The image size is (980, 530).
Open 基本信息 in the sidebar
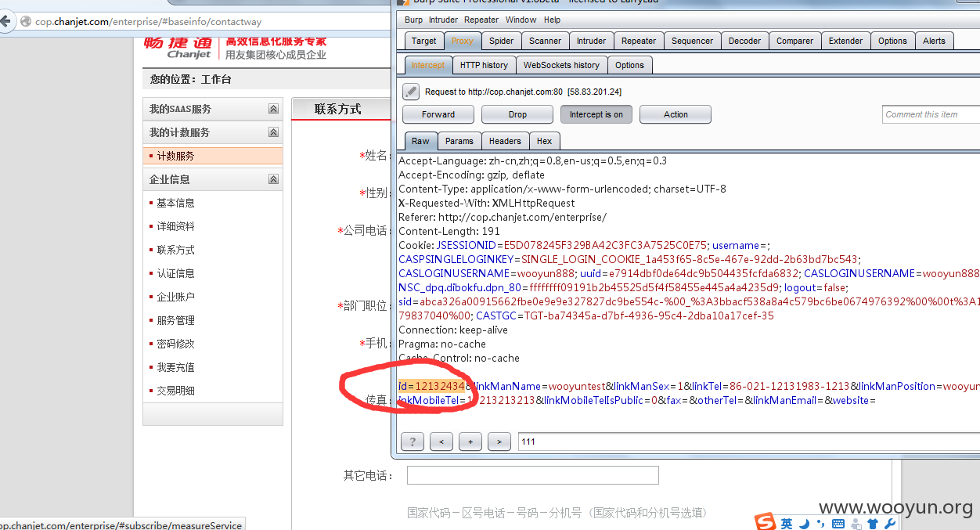(x=175, y=203)
